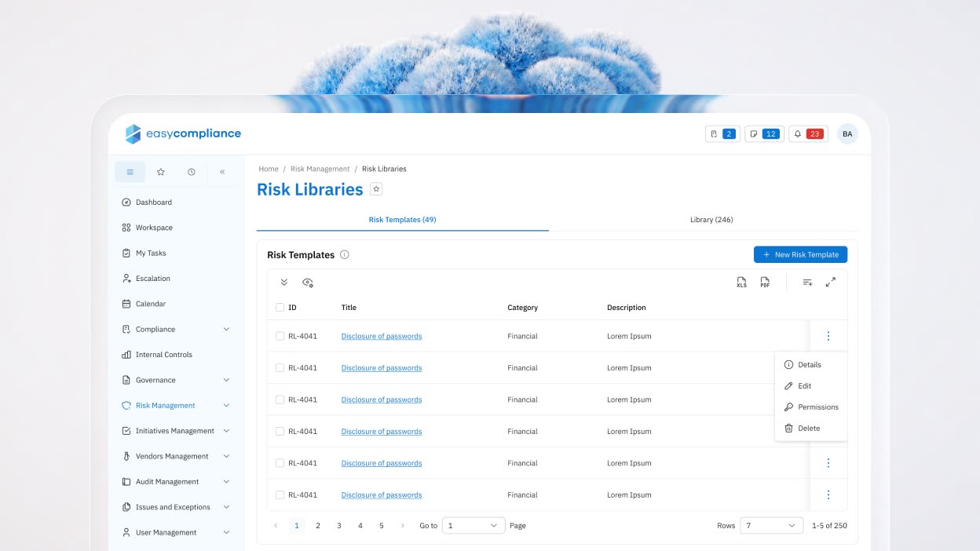Screen dimensions: 980x551
Task: Toggle the select-all checkbox in the ID header
Action: pyautogui.click(x=280, y=308)
